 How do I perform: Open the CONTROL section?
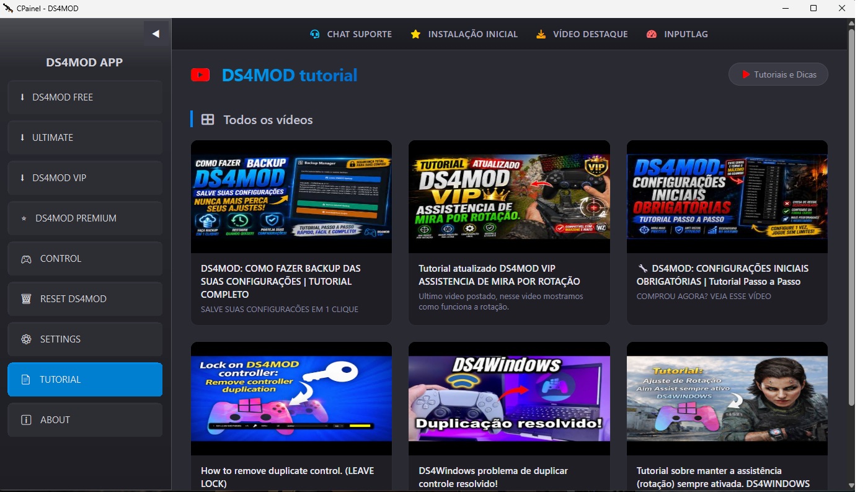(x=85, y=259)
